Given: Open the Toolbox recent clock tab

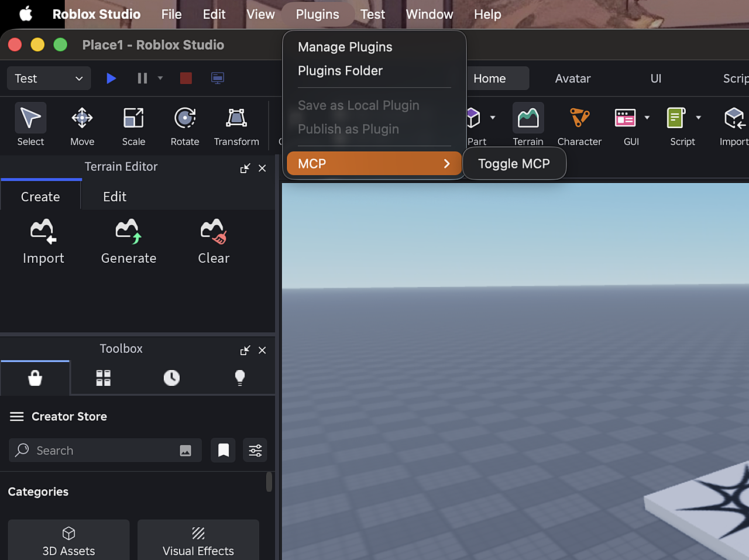Looking at the screenshot, I should pos(171,378).
